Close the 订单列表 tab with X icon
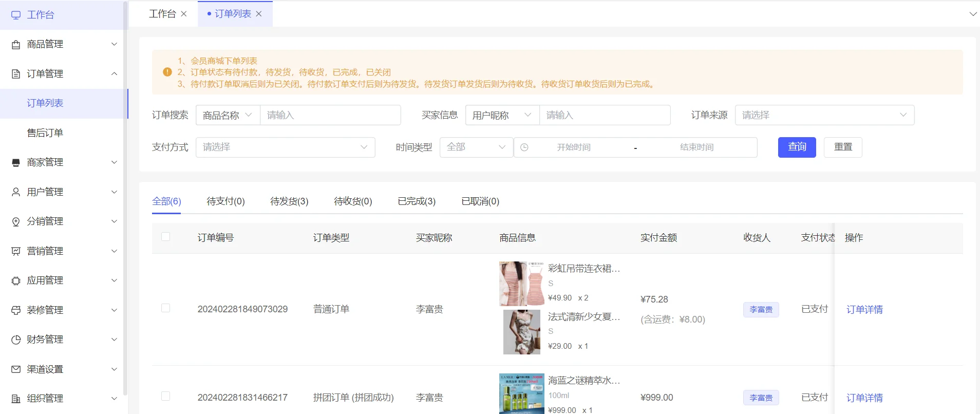 (x=259, y=14)
